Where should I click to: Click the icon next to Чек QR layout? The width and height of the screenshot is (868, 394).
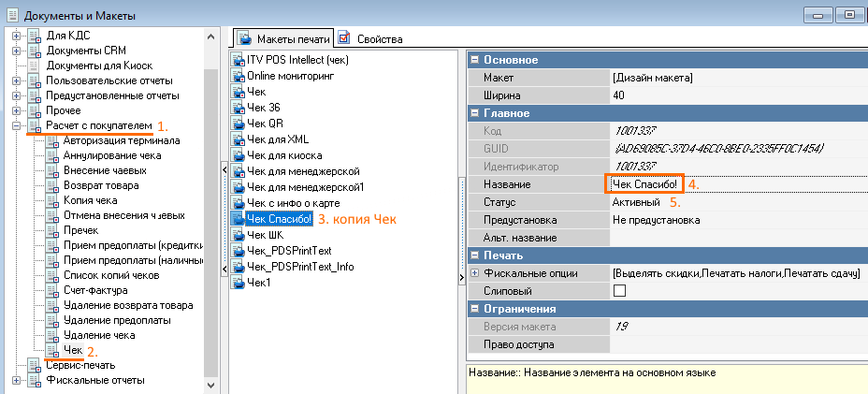pyautogui.click(x=238, y=124)
